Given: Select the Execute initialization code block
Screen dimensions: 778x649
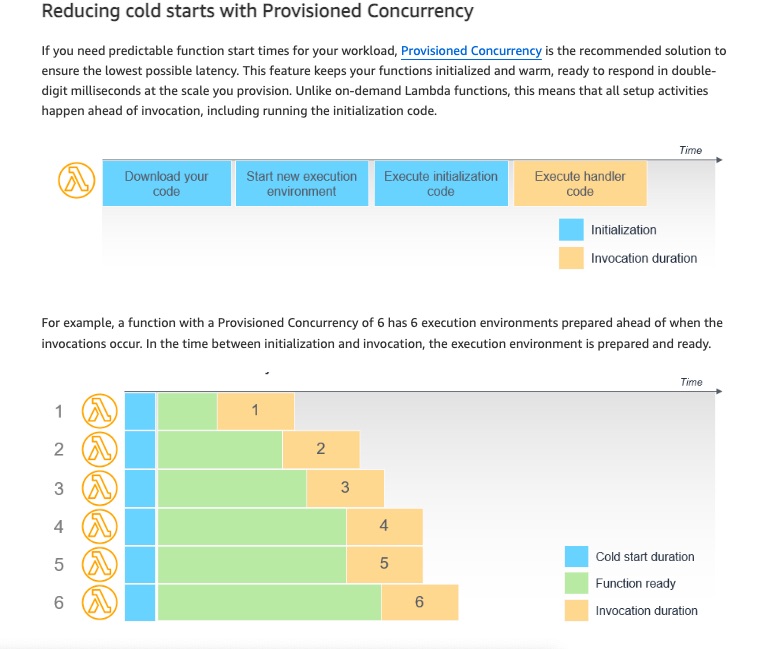Looking at the screenshot, I should [441, 183].
